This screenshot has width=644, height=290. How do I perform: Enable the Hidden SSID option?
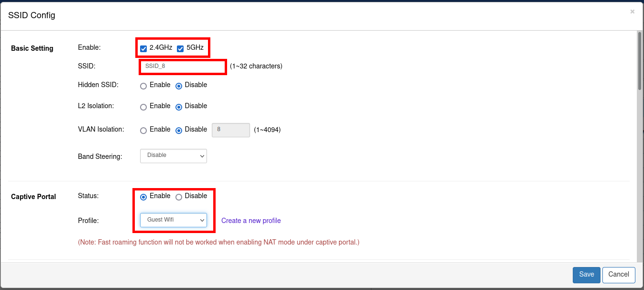143,85
